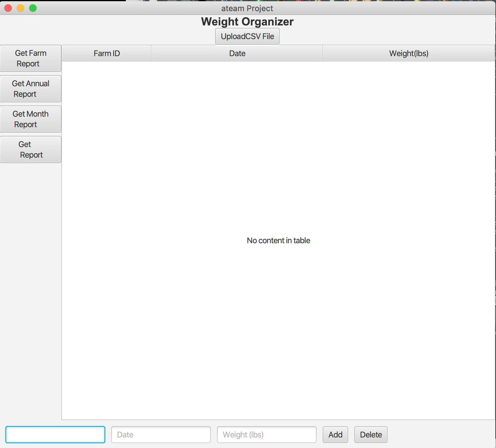The height and width of the screenshot is (448, 496).
Task: Open the Get Farm Report view
Action: tap(30, 58)
